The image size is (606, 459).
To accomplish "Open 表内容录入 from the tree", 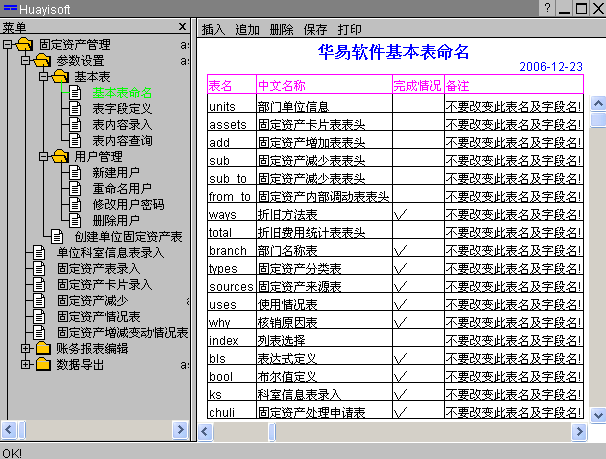I will tap(122, 124).
